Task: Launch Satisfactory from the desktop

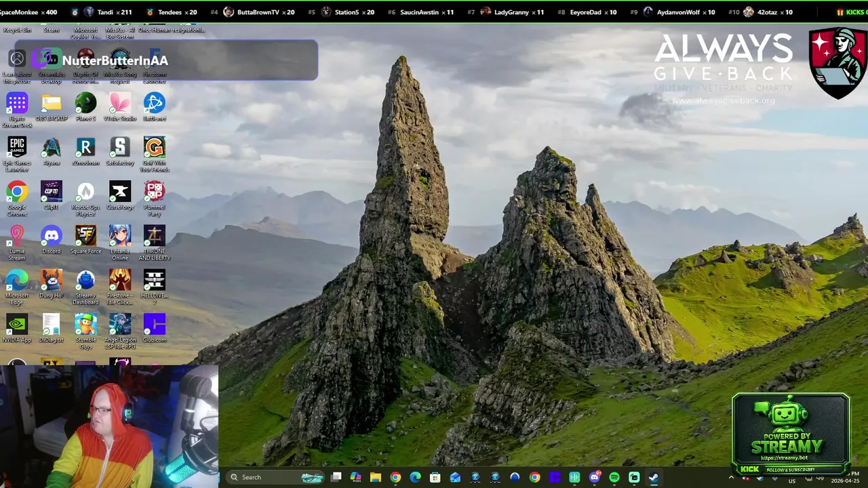Action: click(x=120, y=151)
